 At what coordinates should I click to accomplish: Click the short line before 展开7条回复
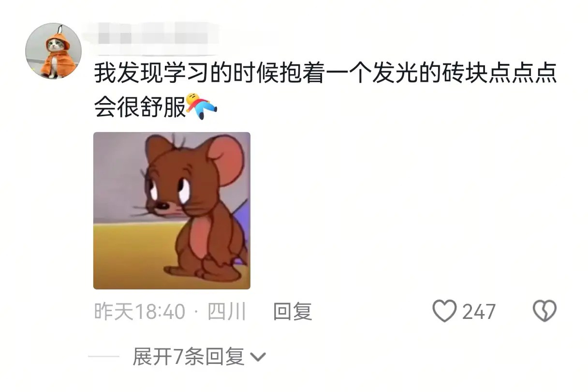(103, 357)
